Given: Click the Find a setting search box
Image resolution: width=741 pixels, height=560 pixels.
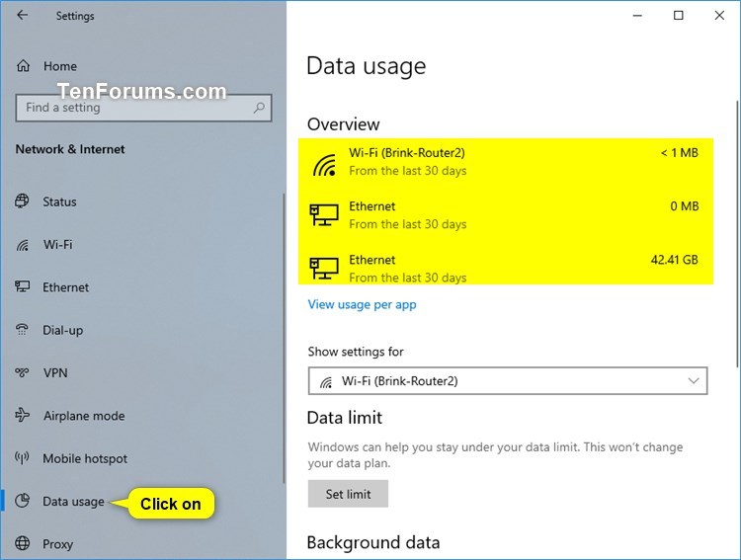Looking at the screenshot, I should [143, 108].
